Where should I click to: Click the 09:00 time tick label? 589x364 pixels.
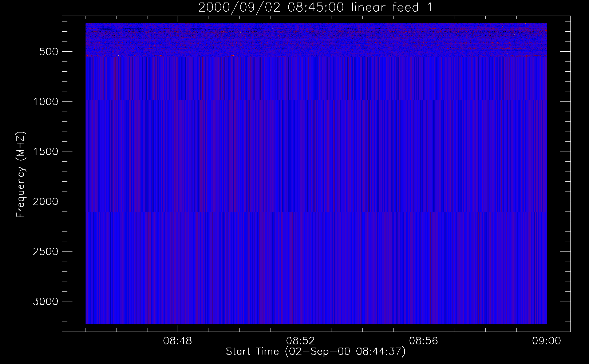click(x=547, y=341)
